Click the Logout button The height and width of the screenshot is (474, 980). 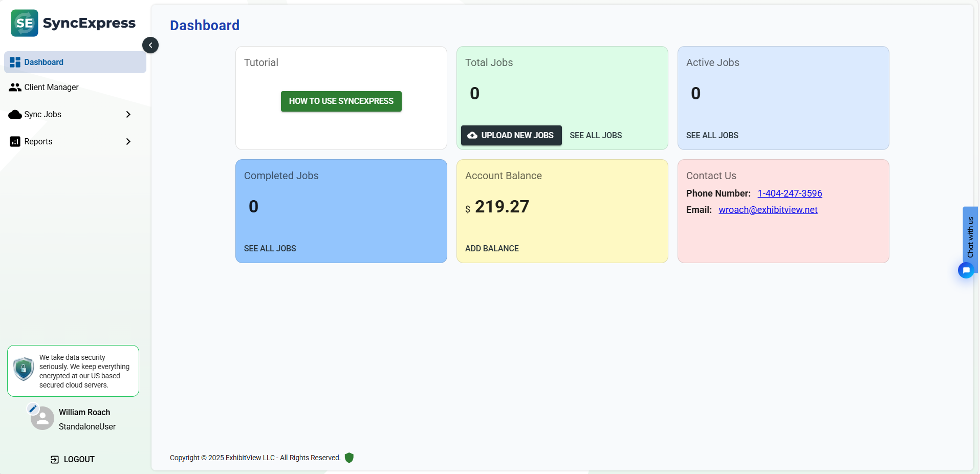pyautogui.click(x=73, y=460)
